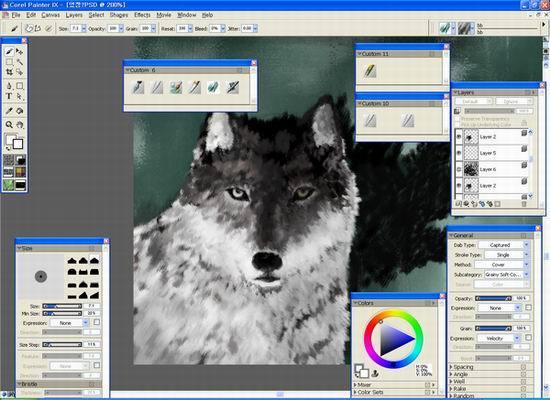This screenshot has height=400, width=550.
Task: Open the Effects menu
Action: (x=142, y=15)
